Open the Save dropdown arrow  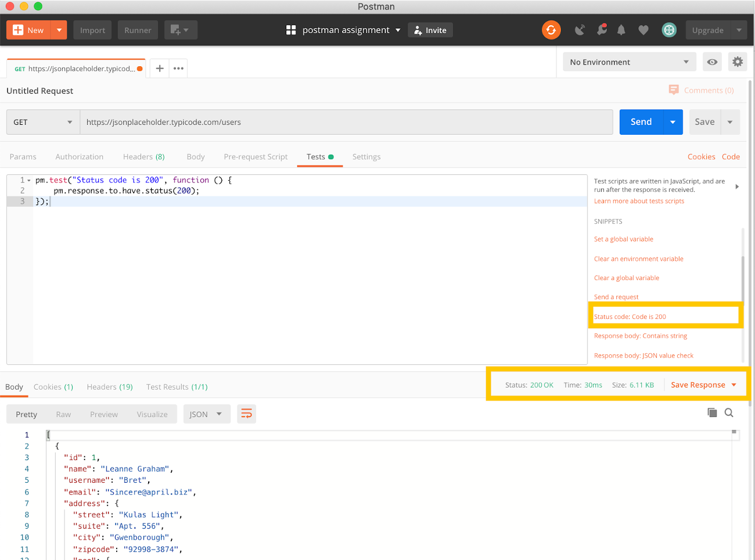coord(730,122)
